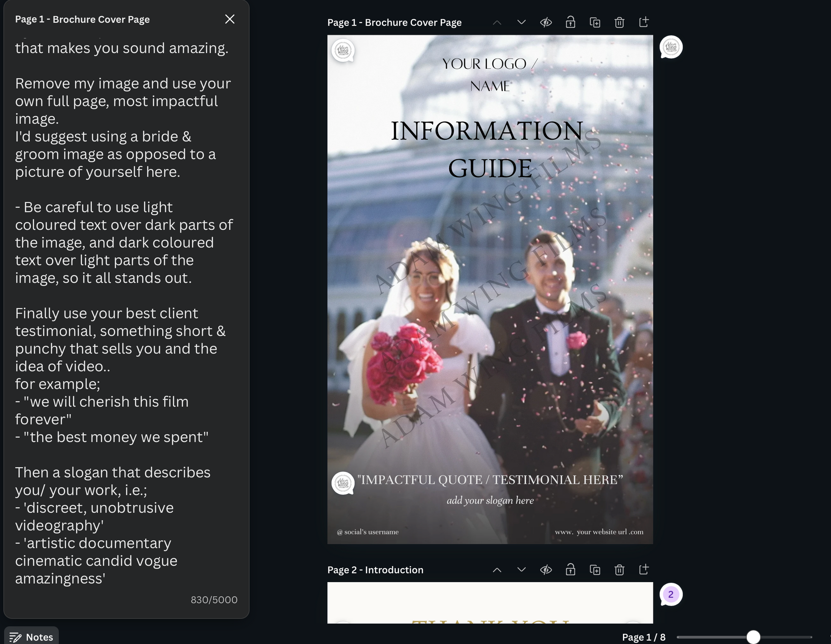Click into the notes text area
Viewport: 831px width, 644px height.
pos(124,299)
